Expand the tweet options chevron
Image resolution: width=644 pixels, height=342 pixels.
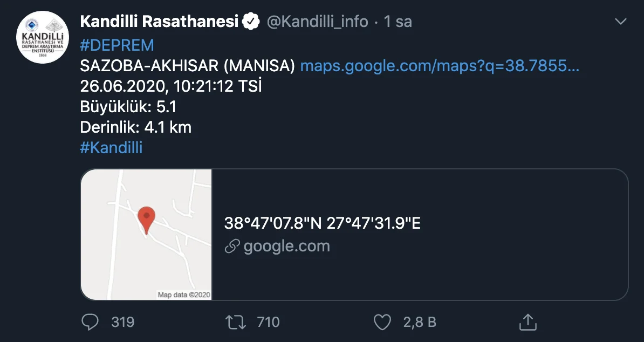click(x=621, y=22)
